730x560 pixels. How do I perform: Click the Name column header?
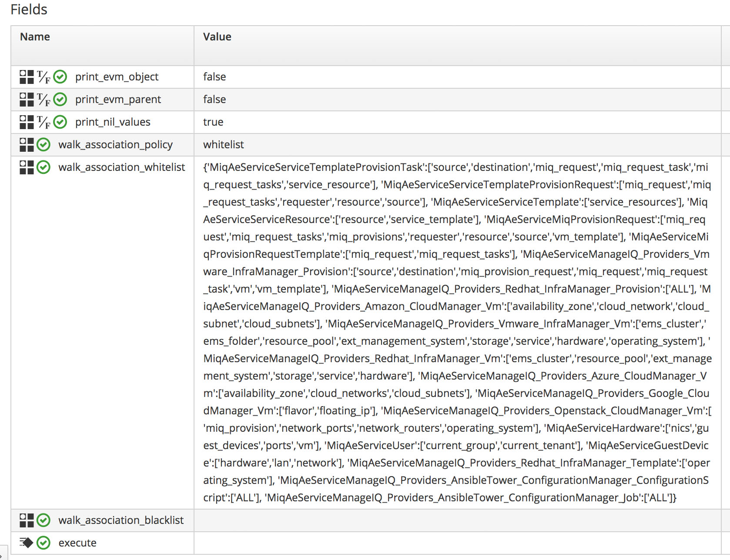click(x=35, y=37)
